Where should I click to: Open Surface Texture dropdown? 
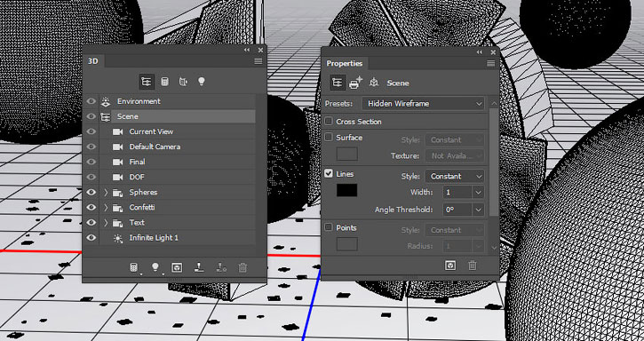455,156
